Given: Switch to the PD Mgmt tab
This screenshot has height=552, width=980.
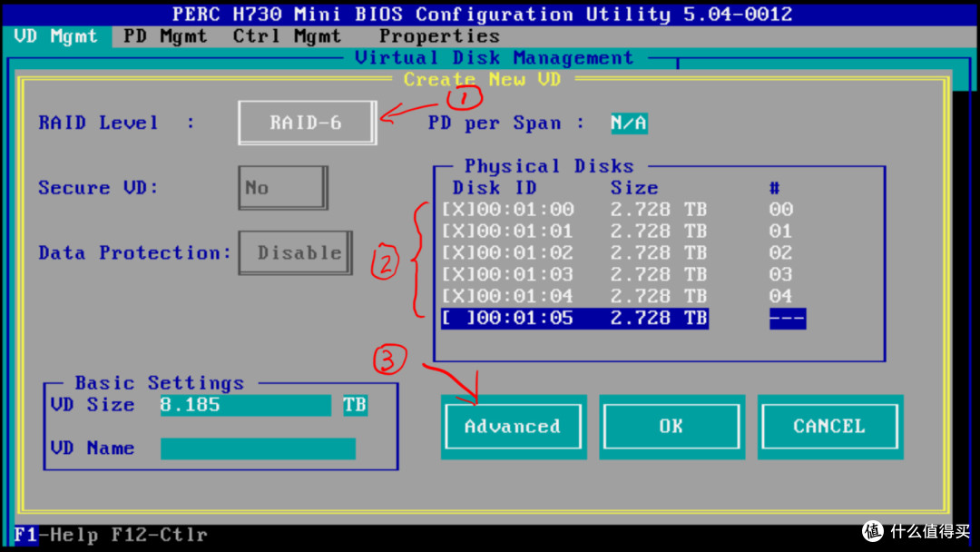Looking at the screenshot, I should [x=165, y=36].
